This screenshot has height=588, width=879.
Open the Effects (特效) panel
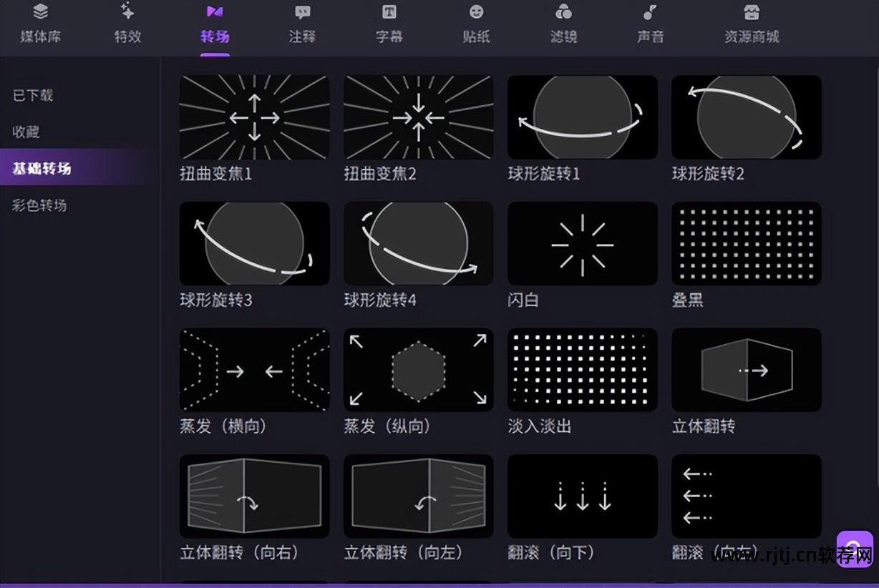click(127, 21)
